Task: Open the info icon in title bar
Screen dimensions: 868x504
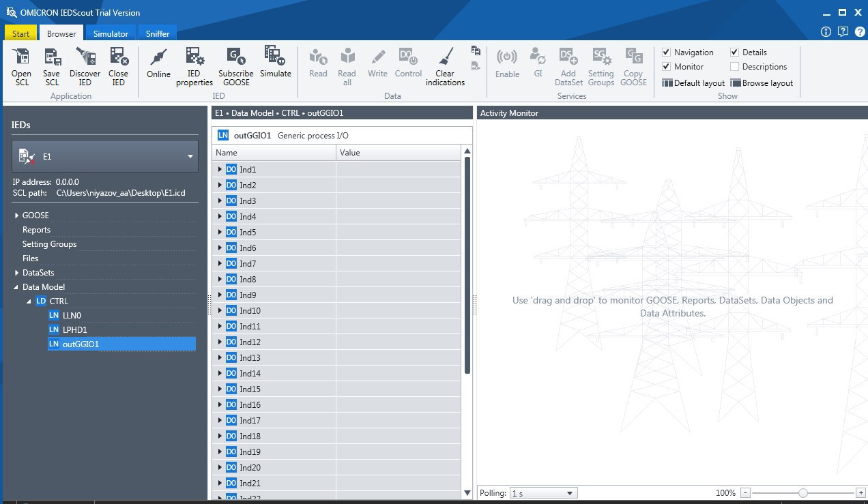Action: 826,31
